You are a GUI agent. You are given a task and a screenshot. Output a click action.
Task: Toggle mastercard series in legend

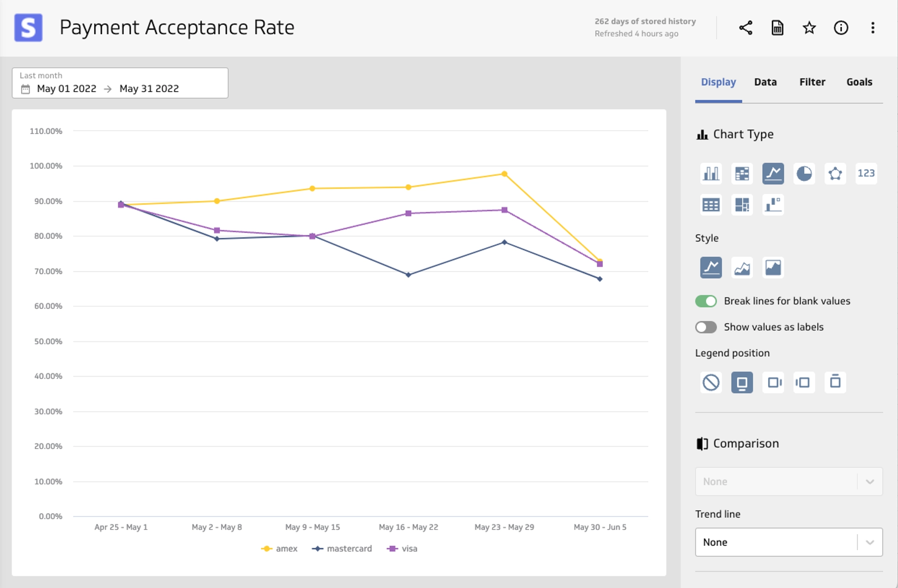[342, 549]
